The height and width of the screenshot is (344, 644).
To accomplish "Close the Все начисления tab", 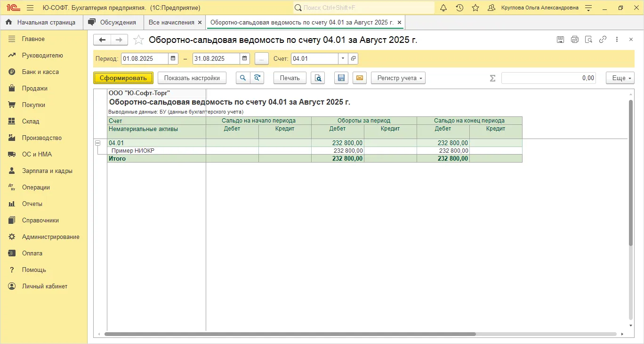I will pos(200,22).
